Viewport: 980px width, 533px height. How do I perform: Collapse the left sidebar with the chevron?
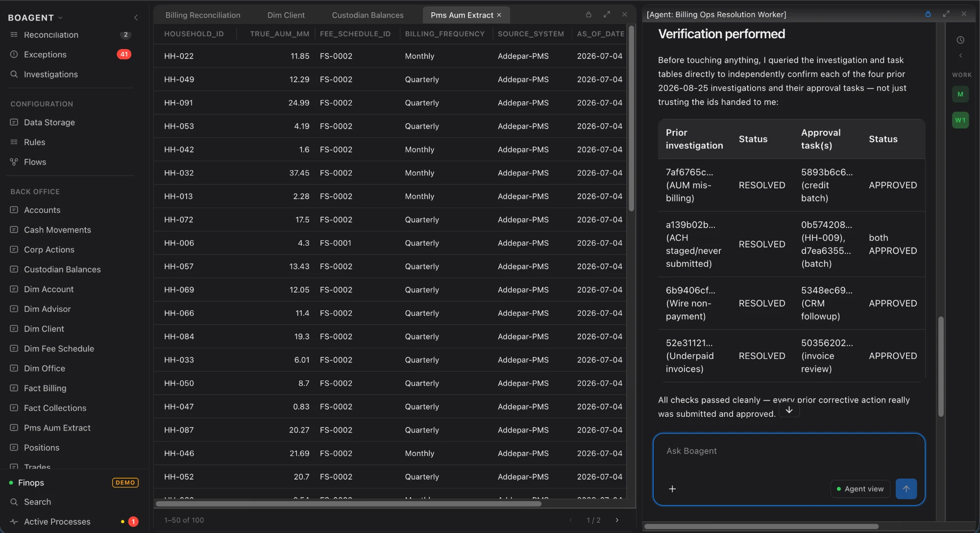(x=136, y=18)
